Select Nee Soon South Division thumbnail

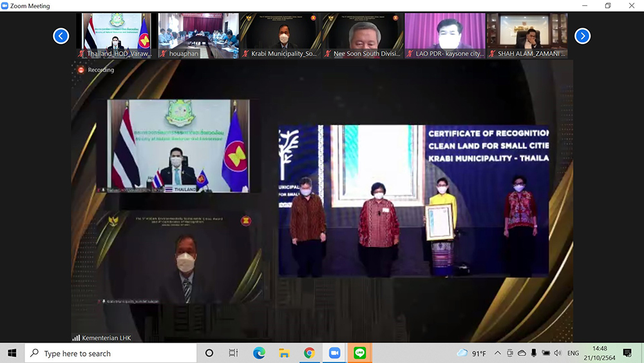click(363, 35)
